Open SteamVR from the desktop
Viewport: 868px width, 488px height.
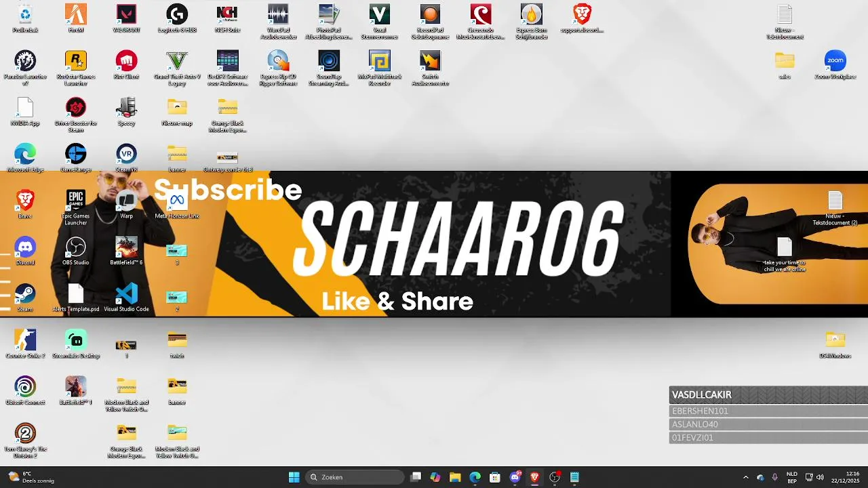point(126,158)
